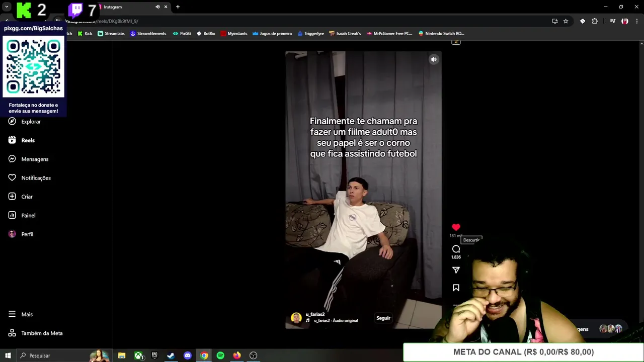Open Xbox app from taskbar
Viewport: 644px width, 362px height.
[138, 355]
